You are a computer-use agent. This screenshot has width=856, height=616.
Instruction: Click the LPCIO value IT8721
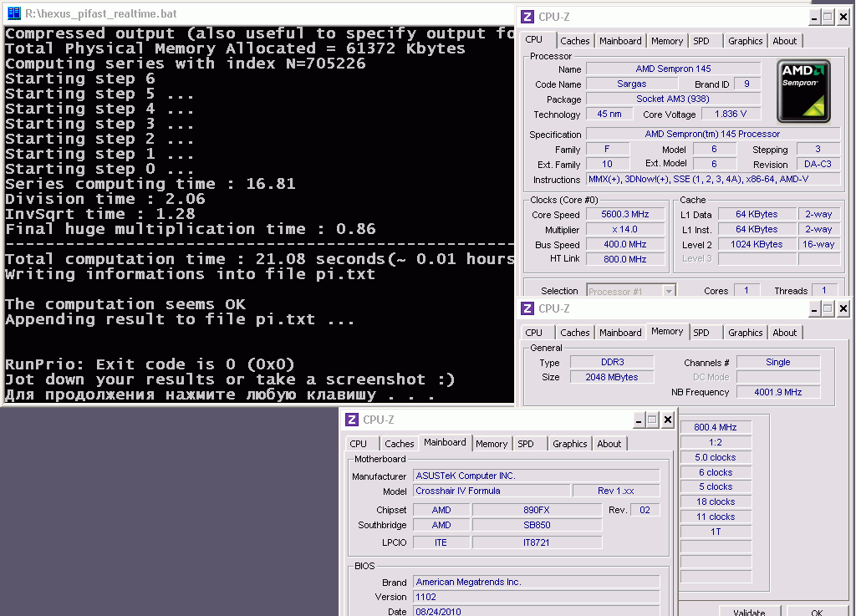pyautogui.click(x=537, y=543)
